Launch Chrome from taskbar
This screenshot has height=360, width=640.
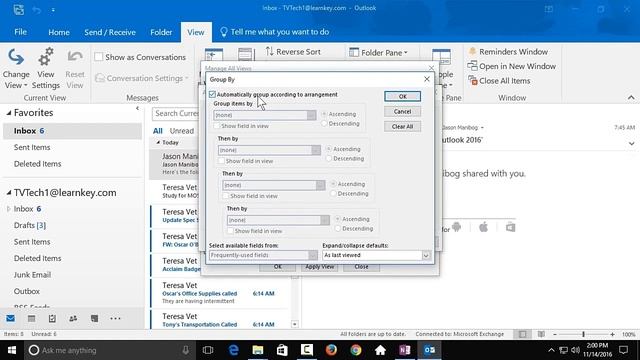coord(356,350)
